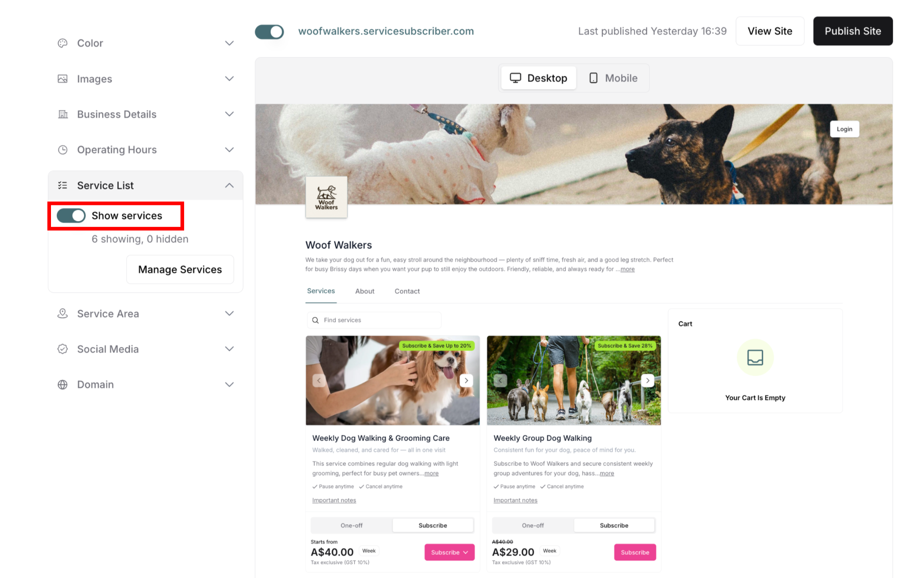Screen dimensions: 924x578
Task: Click the Domain globe icon
Action: pos(63,384)
